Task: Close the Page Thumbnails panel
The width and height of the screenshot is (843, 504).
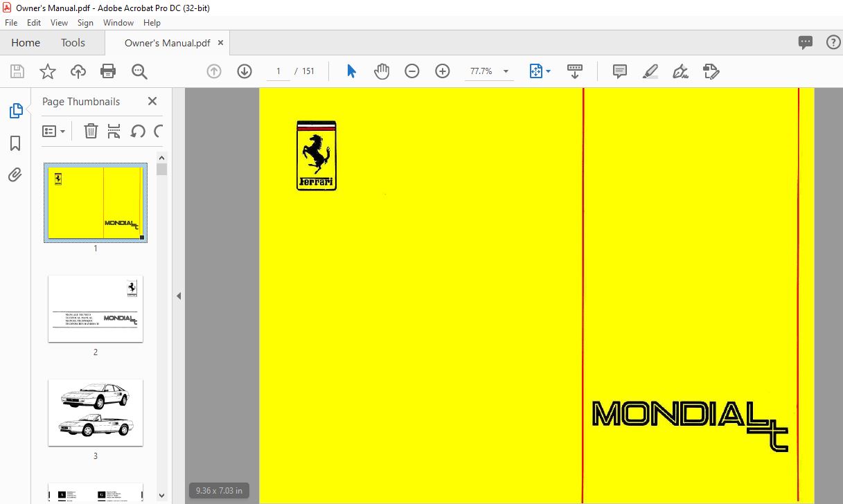Action: 152,101
